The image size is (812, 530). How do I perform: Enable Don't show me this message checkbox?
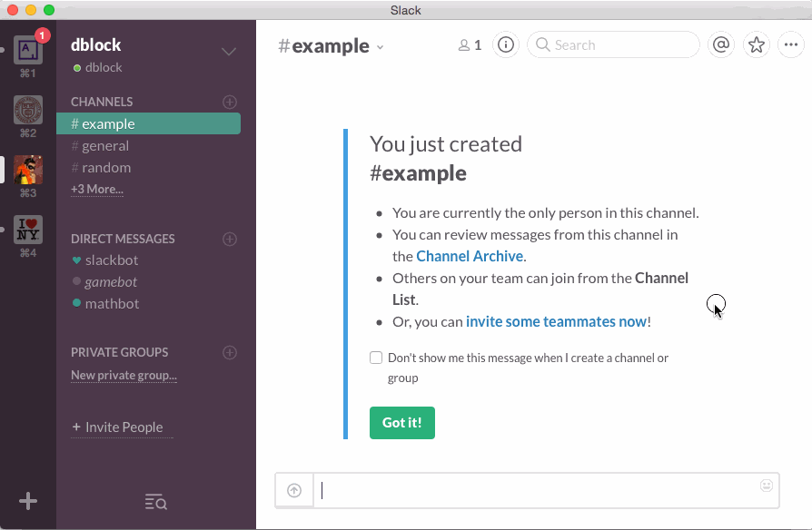pos(376,358)
